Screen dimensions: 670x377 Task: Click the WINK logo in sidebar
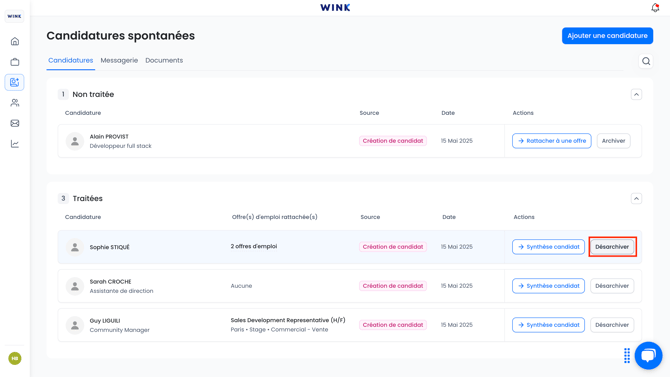click(15, 16)
